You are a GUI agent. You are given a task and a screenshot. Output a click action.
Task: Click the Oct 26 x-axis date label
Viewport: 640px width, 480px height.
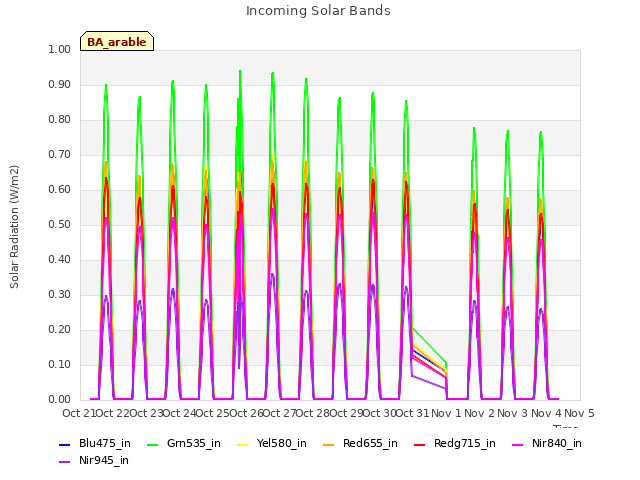click(246, 413)
